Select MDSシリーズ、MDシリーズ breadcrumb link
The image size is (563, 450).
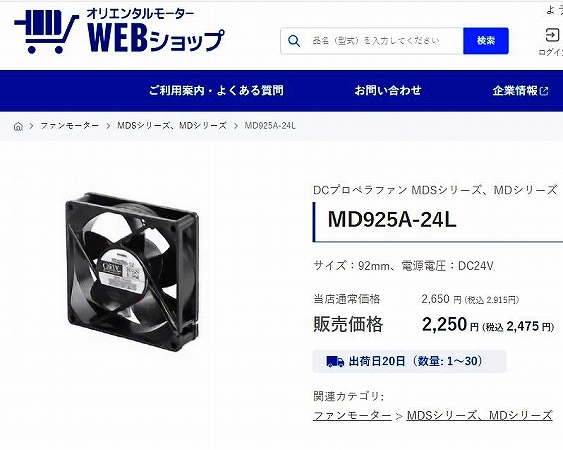click(x=172, y=126)
